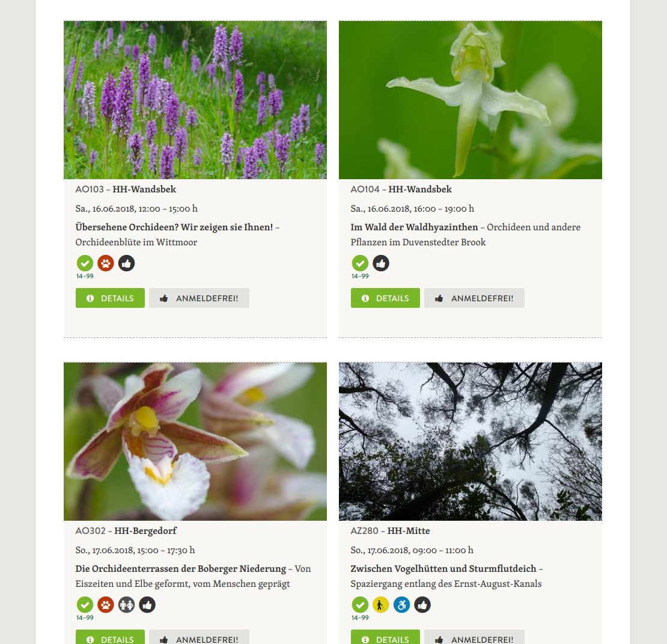Click the yellow walking person icon under AZ280
Viewport: 667px width, 644px height.
[381, 604]
